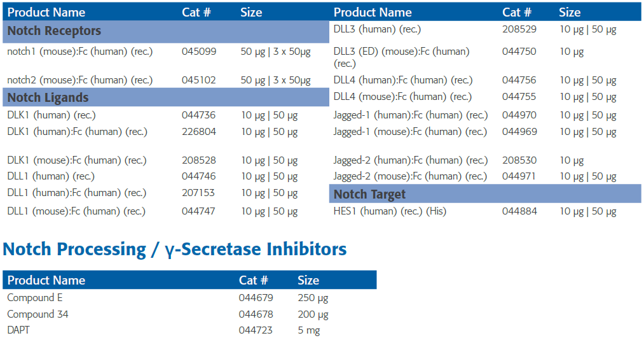
Task: Click catalog number 044750
Action: (x=519, y=52)
